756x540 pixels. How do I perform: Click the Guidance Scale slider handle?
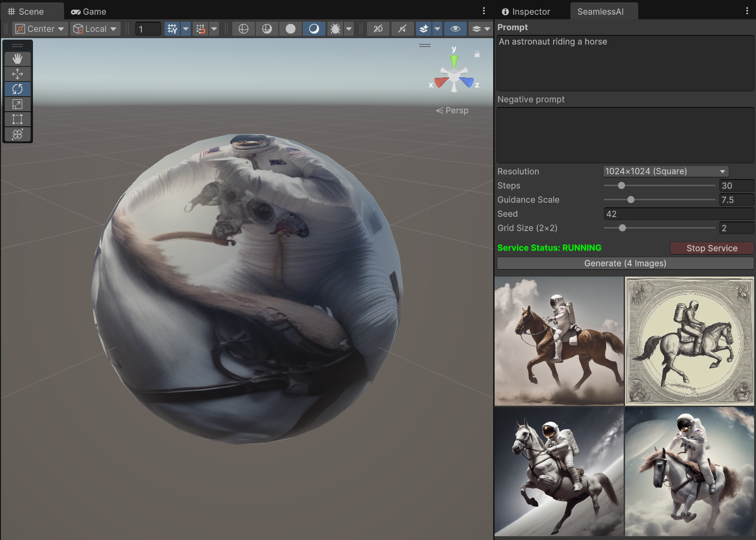[631, 200]
